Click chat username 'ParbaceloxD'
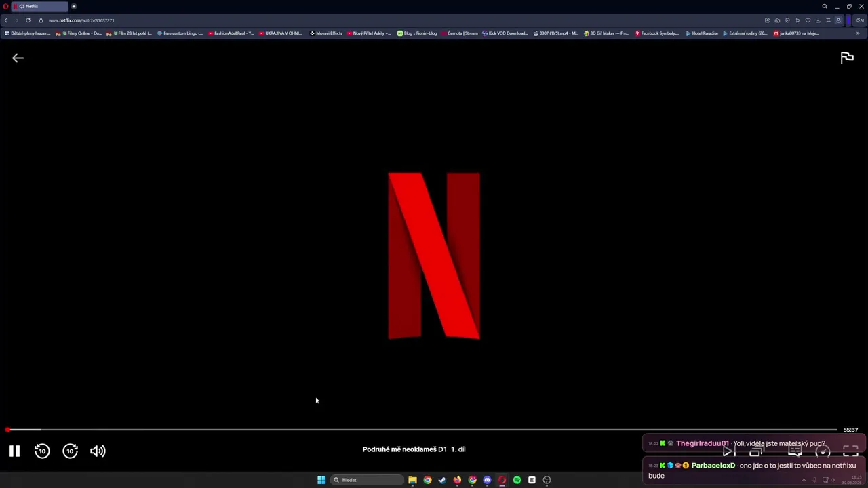The width and height of the screenshot is (868, 488). [713, 466]
